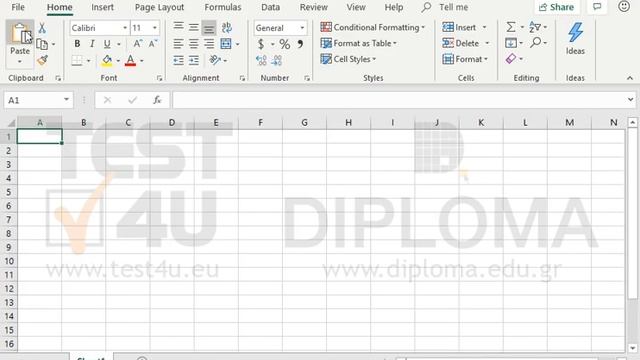
Task: Open the Number Format dropdown showing General
Action: pyautogui.click(x=280, y=28)
